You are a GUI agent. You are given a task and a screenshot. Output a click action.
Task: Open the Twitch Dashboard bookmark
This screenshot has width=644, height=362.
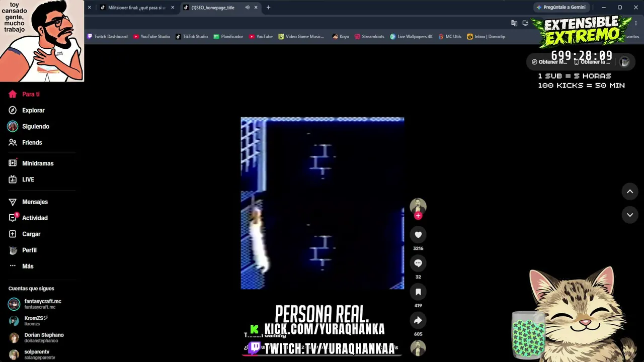(108, 37)
